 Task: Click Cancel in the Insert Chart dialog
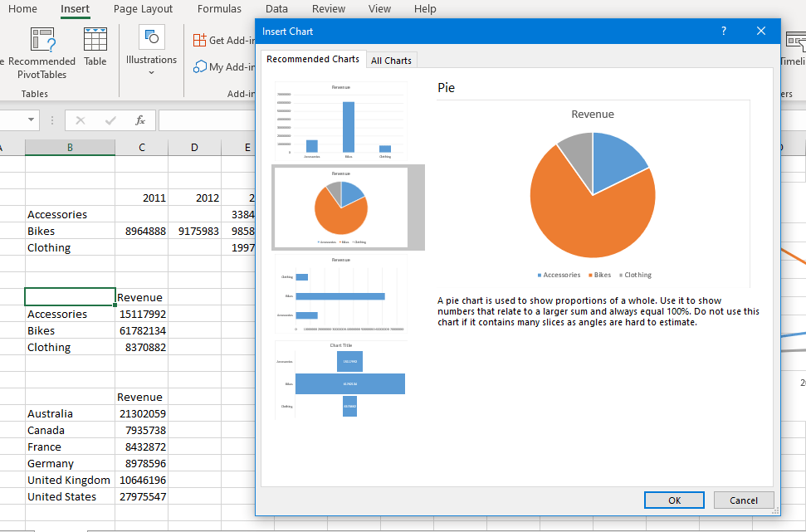tap(743, 500)
